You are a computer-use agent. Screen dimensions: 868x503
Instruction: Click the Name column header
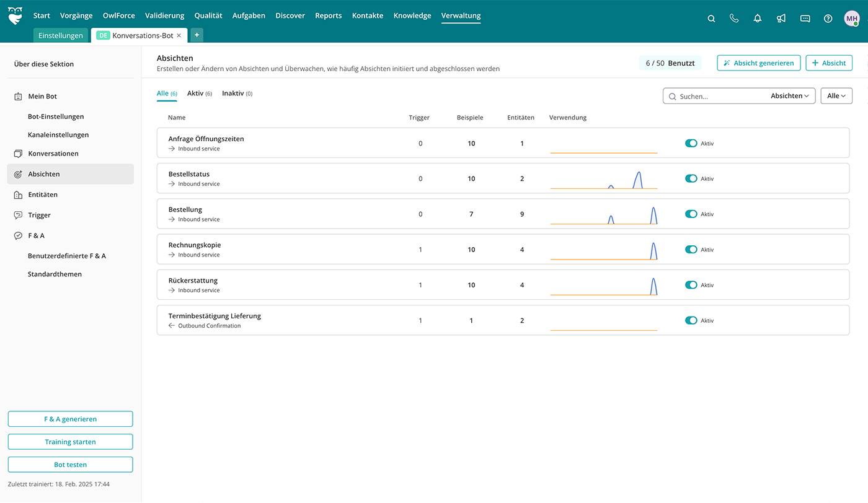tap(177, 118)
